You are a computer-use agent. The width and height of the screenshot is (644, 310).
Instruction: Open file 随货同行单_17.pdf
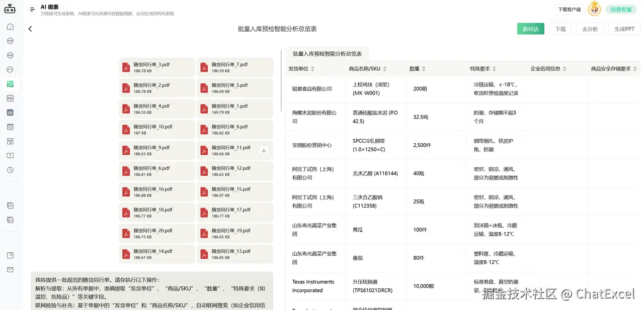pyautogui.click(x=235, y=213)
